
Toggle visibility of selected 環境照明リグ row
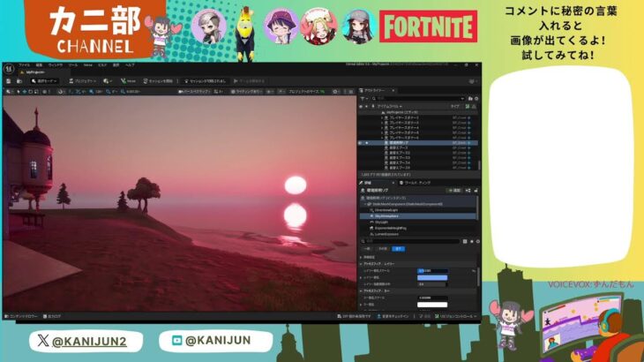click(361, 142)
